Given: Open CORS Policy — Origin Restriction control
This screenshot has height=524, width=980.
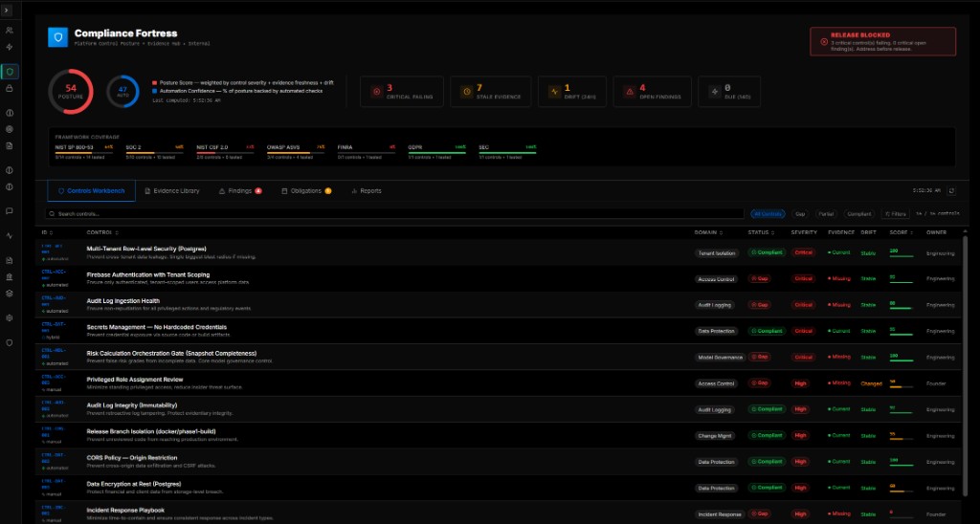Looking at the screenshot, I should 132,458.
